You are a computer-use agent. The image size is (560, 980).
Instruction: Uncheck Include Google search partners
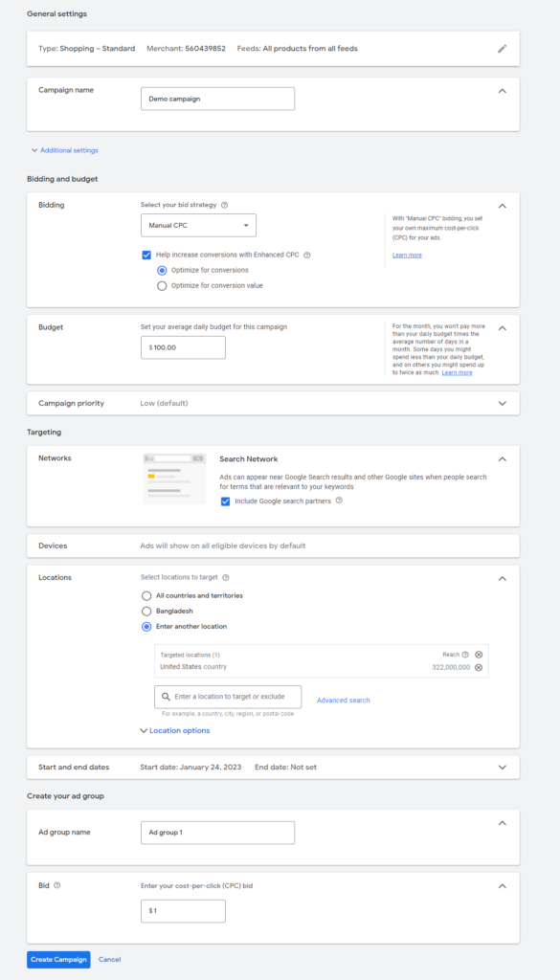225,501
